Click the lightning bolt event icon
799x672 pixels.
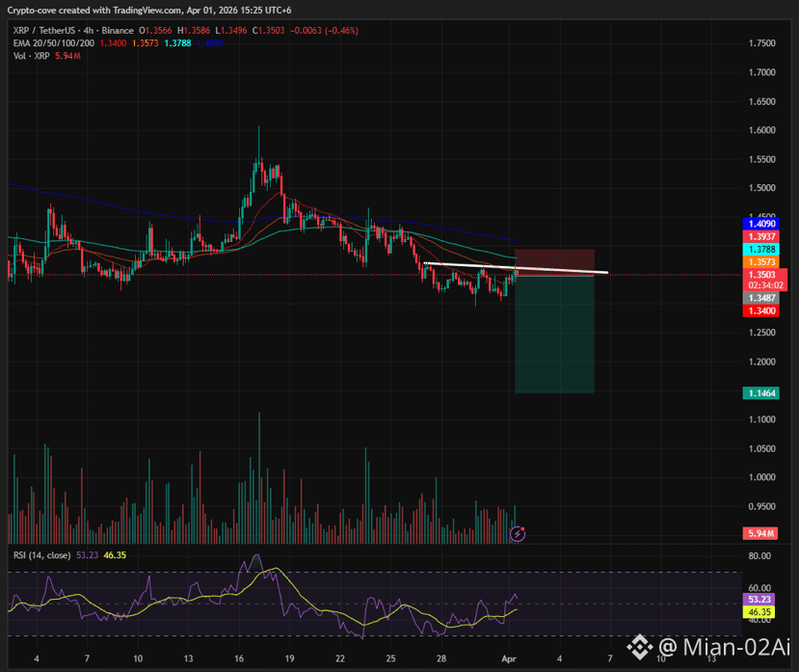(518, 534)
